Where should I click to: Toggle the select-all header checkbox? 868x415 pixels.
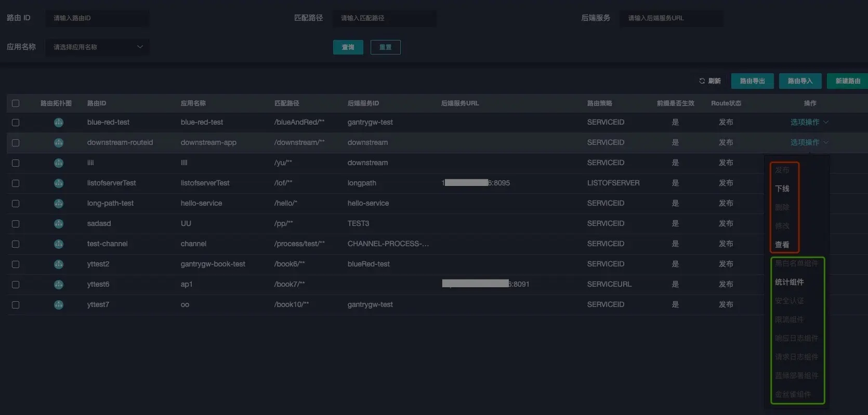click(16, 103)
